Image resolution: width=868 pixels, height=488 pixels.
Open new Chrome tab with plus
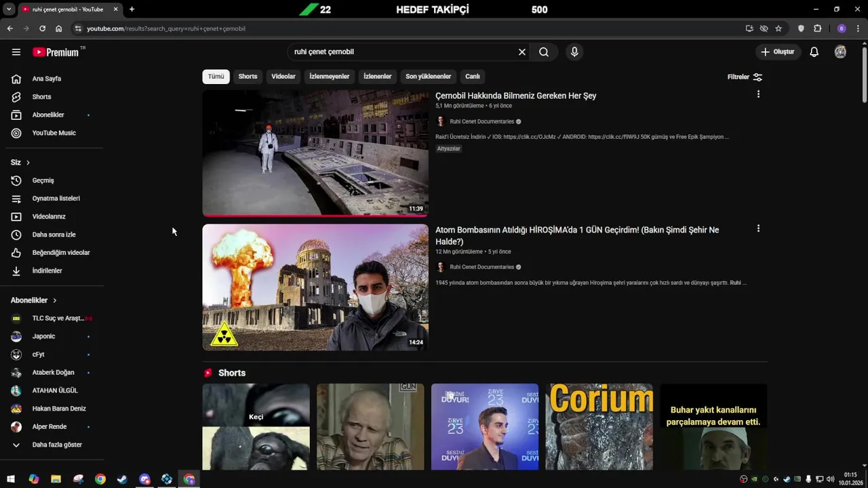click(x=132, y=9)
